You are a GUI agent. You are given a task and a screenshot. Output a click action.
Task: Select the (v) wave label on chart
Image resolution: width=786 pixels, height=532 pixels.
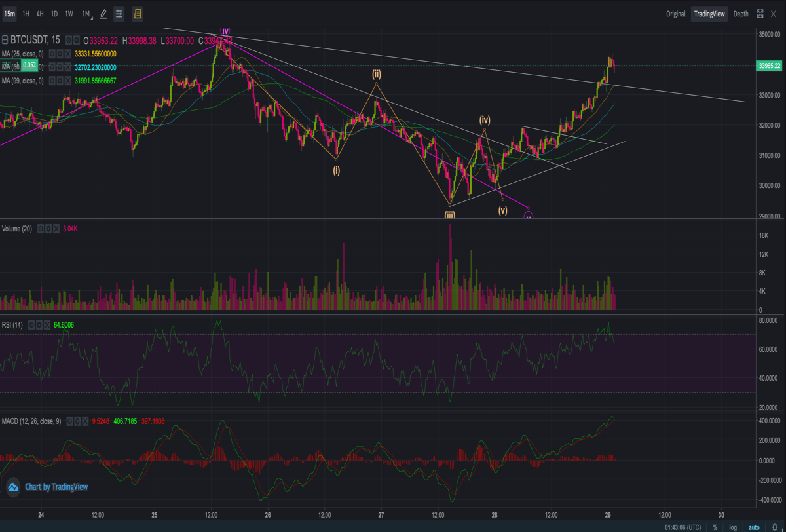pos(502,210)
